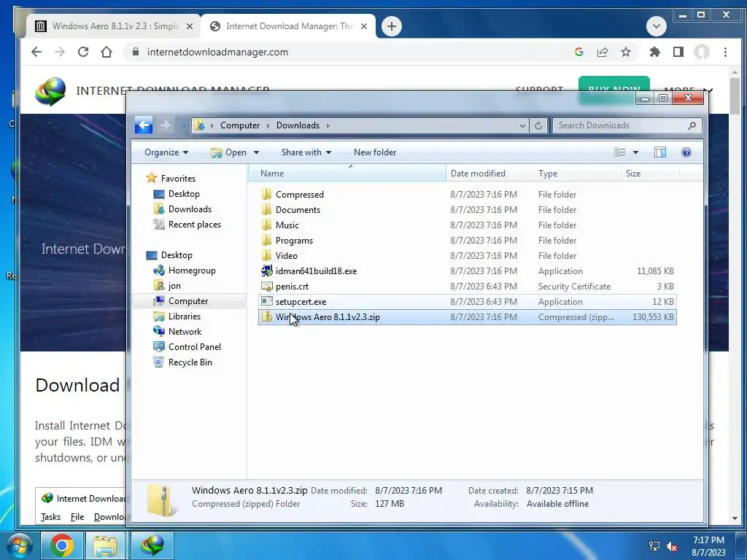Open a new Chrome tab
The width and height of the screenshot is (747, 560).
[x=391, y=26]
